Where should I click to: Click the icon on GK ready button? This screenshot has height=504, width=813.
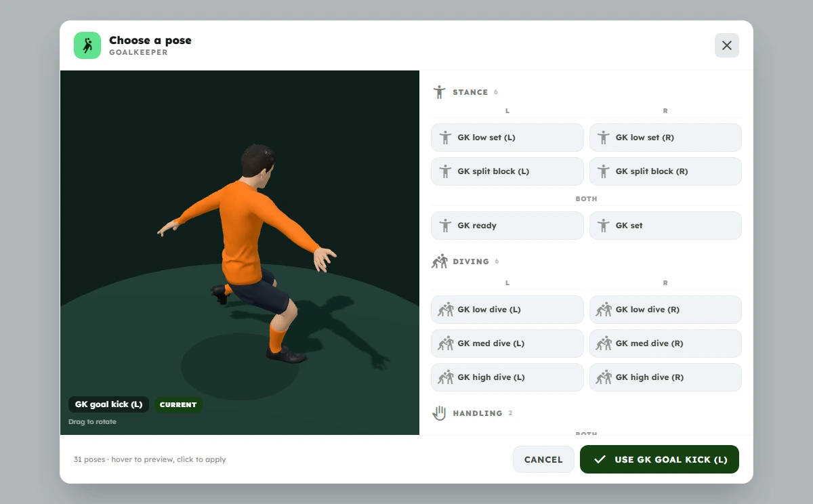[x=445, y=226]
